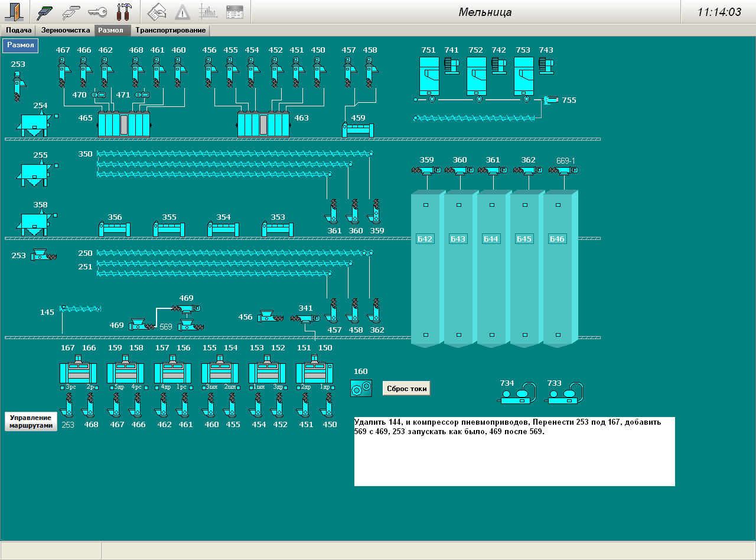Image resolution: width=756 pixels, height=560 pixels.
Task: Open the Транспортирование tab
Action: click(x=171, y=30)
